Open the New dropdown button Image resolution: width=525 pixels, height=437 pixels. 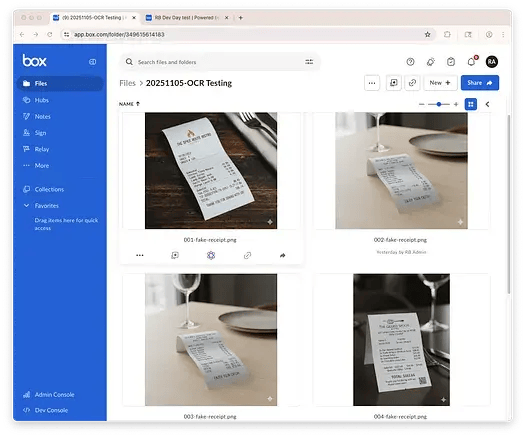click(x=440, y=83)
